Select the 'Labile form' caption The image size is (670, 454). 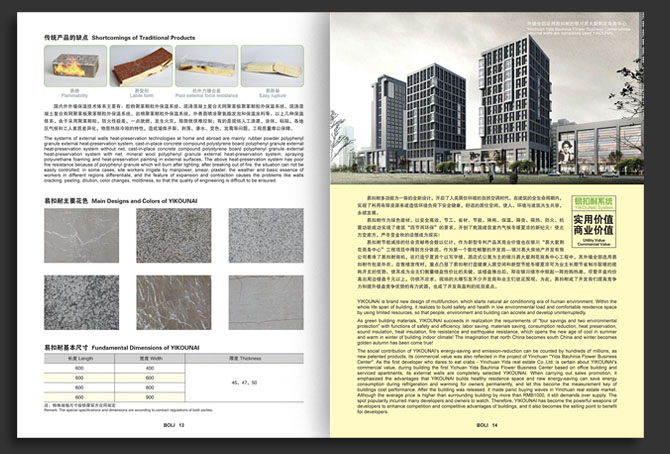click(141, 96)
